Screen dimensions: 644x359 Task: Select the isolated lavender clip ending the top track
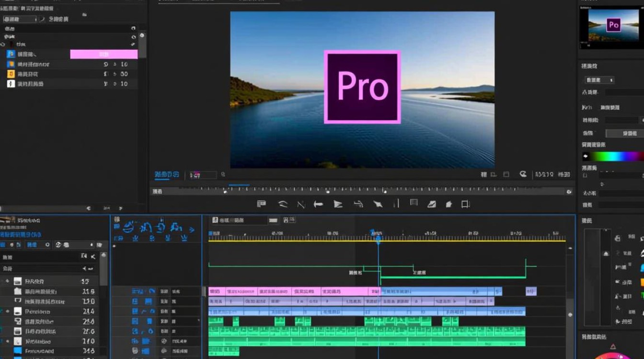(x=531, y=291)
